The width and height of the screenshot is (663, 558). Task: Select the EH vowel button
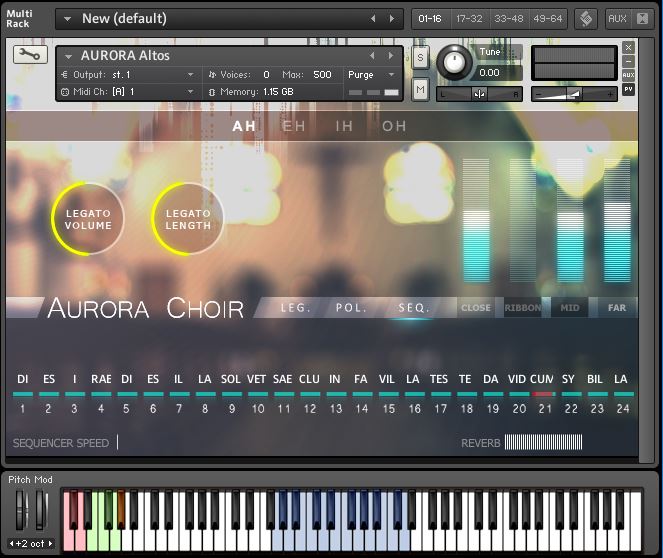click(x=294, y=126)
